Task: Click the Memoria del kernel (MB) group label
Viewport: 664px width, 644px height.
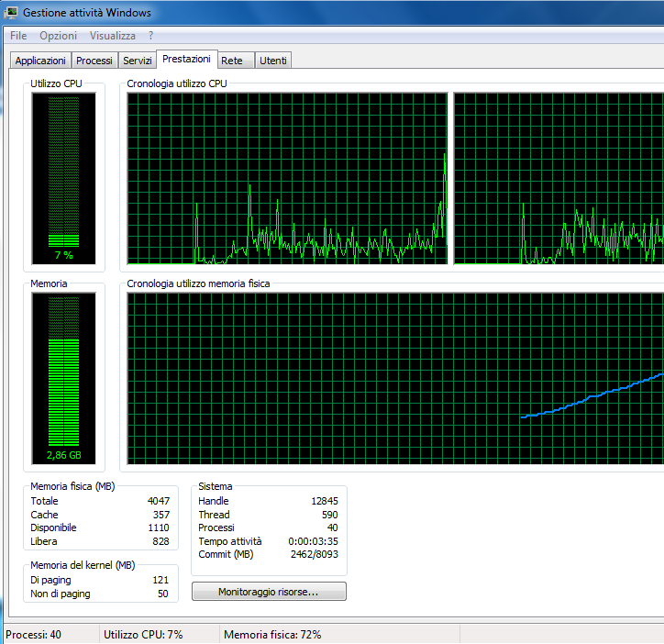Action: 83,565
